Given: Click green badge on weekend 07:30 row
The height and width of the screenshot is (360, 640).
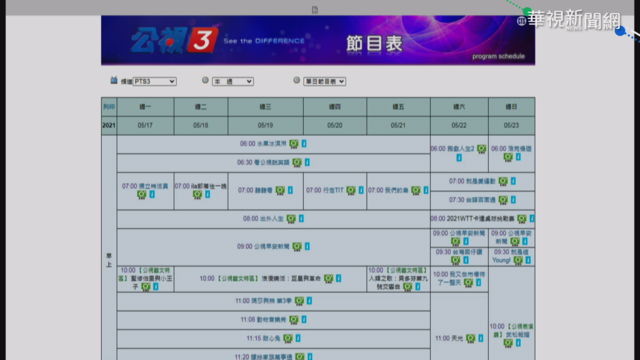Looking at the screenshot, I should point(503,200).
